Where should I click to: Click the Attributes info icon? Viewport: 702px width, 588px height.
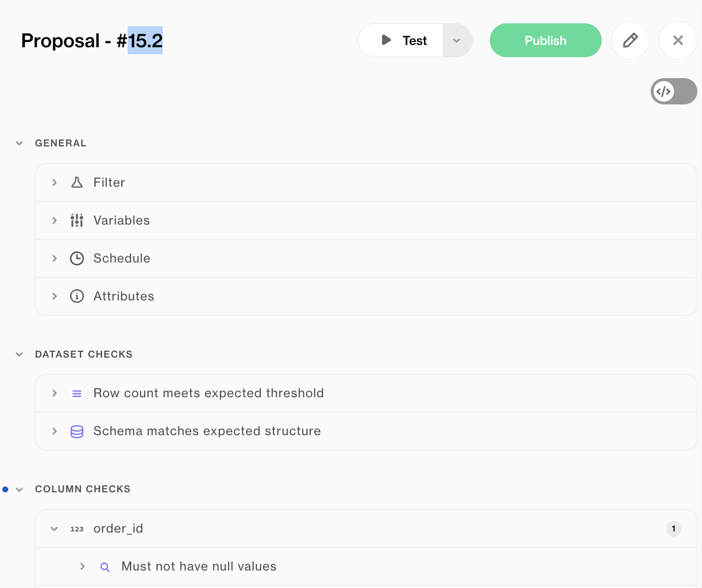(x=77, y=296)
